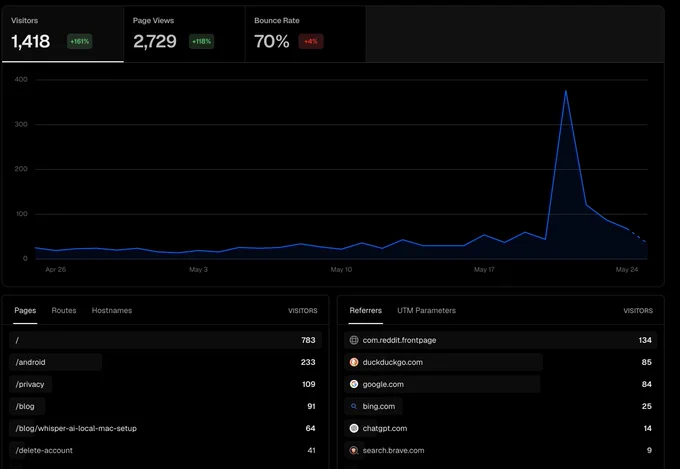
Task: Switch to the Hostnames tab
Action: click(x=112, y=311)
